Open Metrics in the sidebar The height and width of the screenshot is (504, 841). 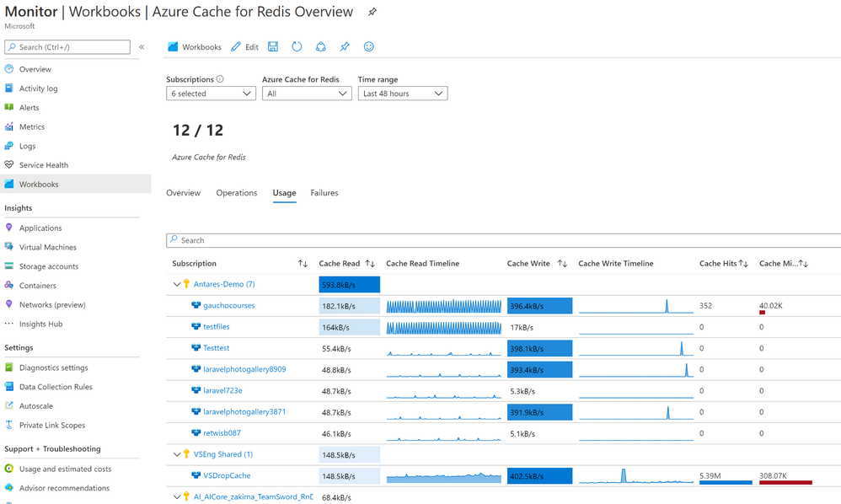coord(32,127)
